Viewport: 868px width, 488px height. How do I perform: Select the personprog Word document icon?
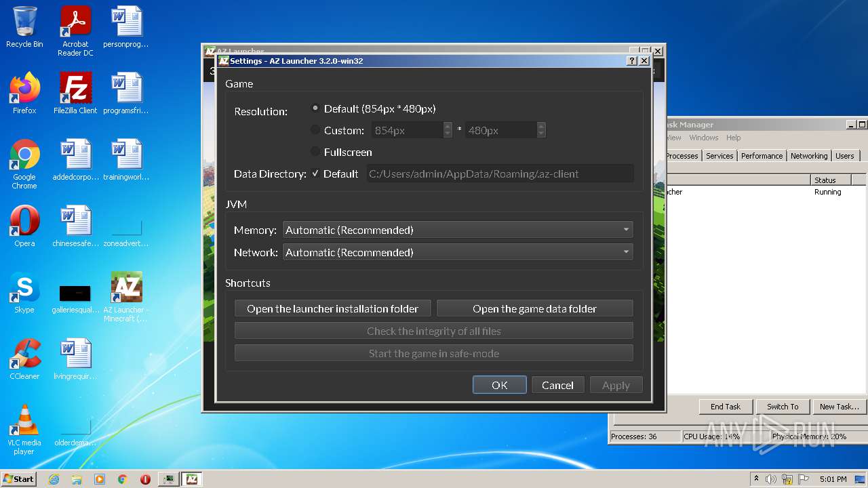[126, 27]
